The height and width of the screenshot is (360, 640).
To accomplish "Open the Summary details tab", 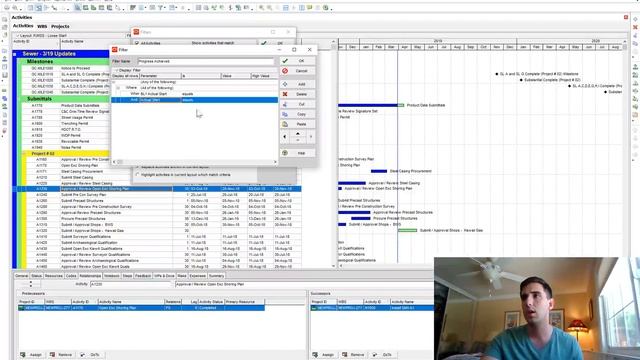I will 216,276.
